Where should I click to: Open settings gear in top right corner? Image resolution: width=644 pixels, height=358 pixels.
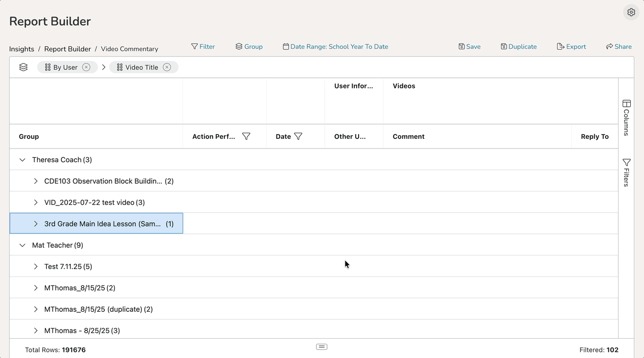[631, 12]
